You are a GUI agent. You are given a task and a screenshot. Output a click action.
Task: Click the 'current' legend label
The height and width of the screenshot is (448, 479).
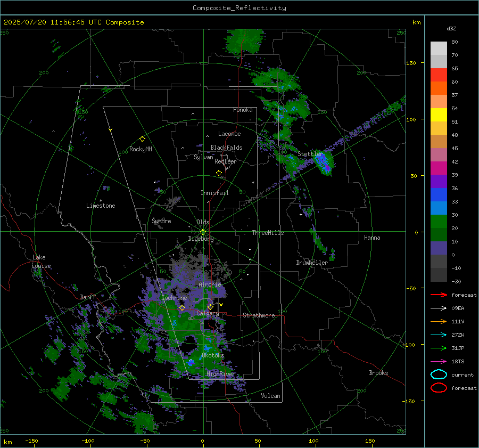click(462, 375)
